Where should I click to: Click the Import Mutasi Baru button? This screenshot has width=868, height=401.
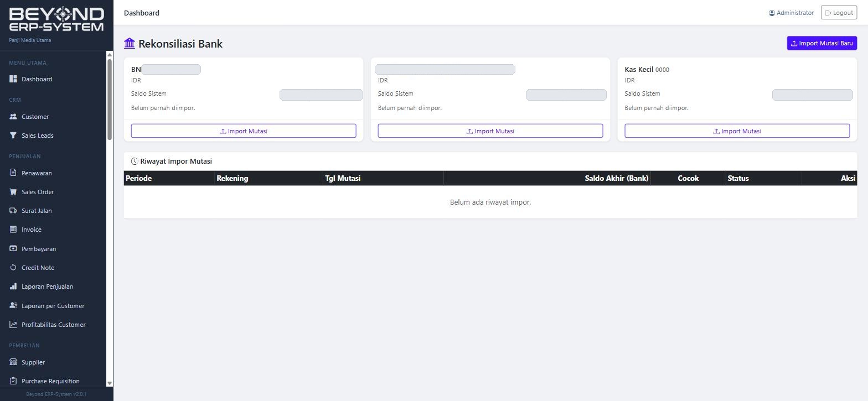[x=822, y=43]
